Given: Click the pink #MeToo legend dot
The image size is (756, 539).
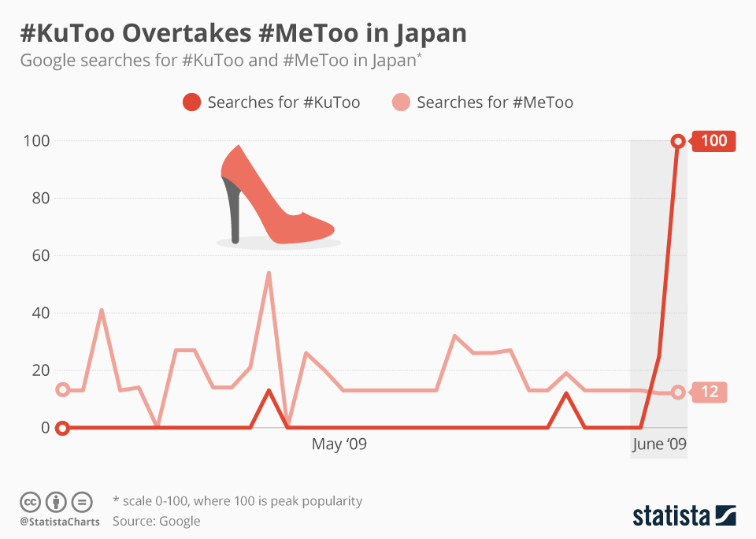Looking at the screenshot, I should click(401, 102).
